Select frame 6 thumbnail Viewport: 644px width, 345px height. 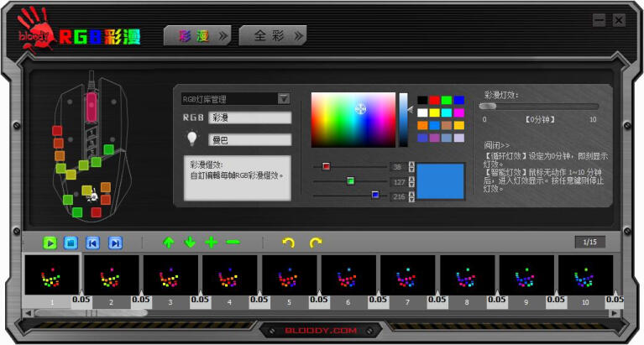point(348,274)
